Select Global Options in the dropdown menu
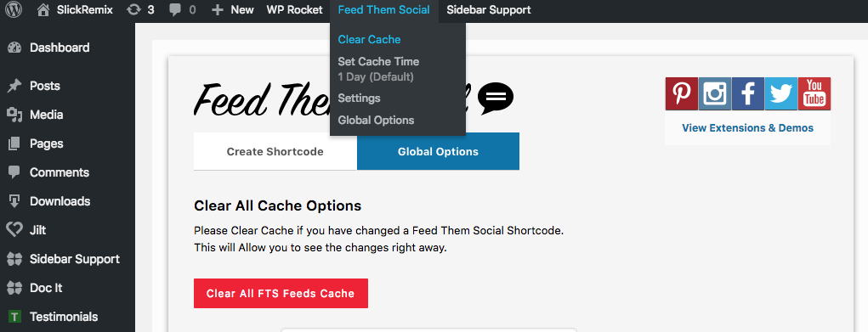The image size is (868, 332). 376,120
